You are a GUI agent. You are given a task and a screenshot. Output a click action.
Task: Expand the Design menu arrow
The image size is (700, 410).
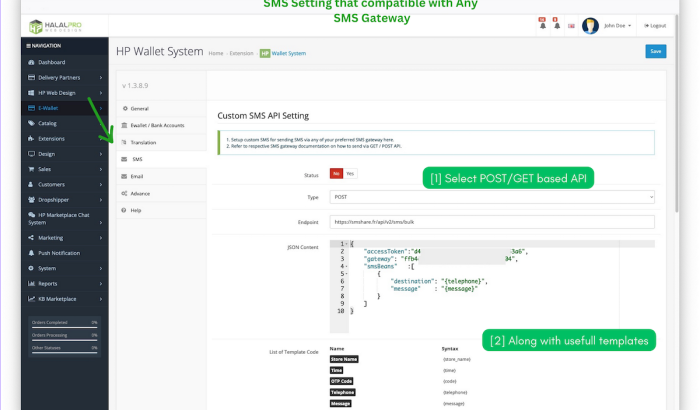click(x=100, y=154)
